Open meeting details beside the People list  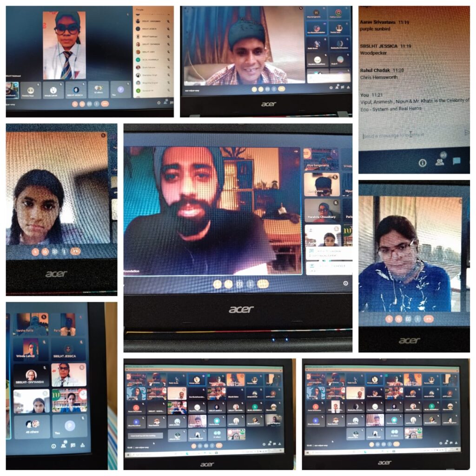tap(159, 103)
